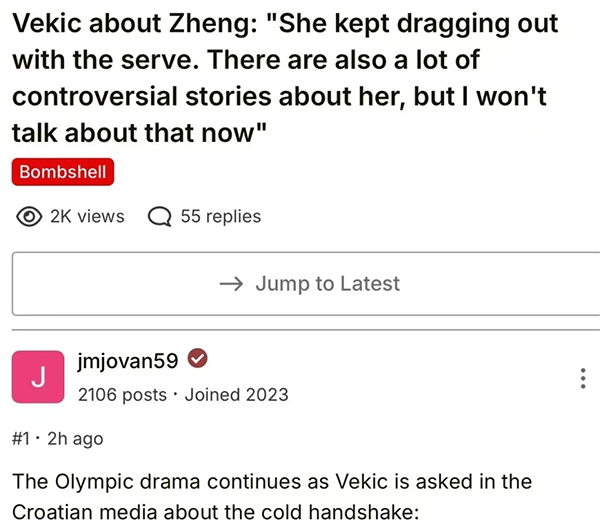
Task: Click the 2K views count
Action: (x=87, y=216)
